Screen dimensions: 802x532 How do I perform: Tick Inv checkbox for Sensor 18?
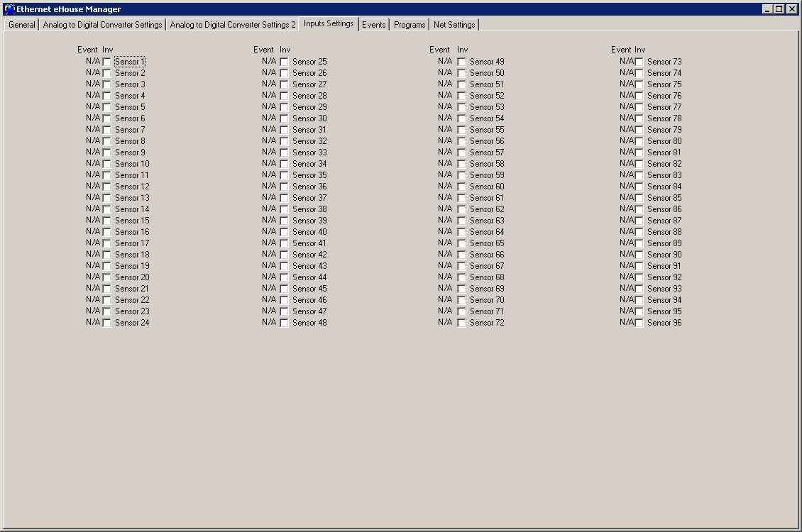click(x=106, y=255)
